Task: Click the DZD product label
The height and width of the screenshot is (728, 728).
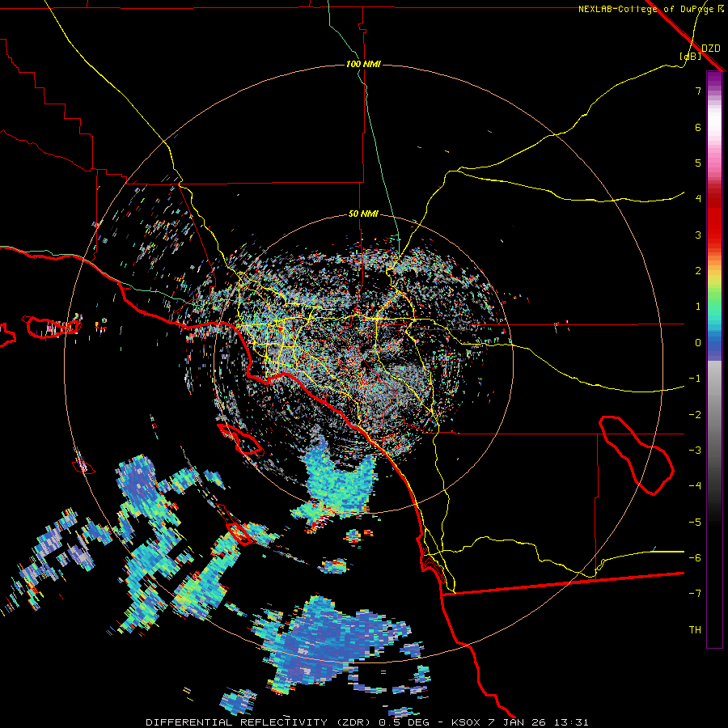Action: pos(711,49)
